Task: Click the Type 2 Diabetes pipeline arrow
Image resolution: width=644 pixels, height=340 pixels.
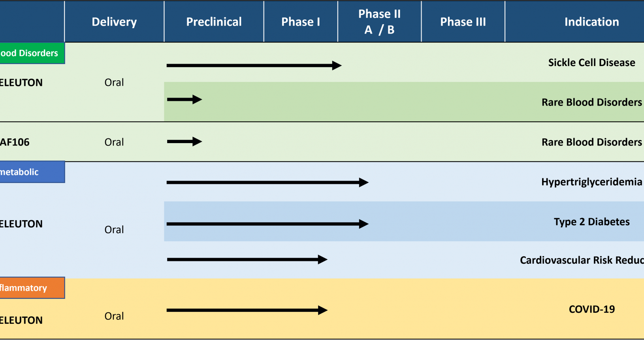Action: pos(267,224)
